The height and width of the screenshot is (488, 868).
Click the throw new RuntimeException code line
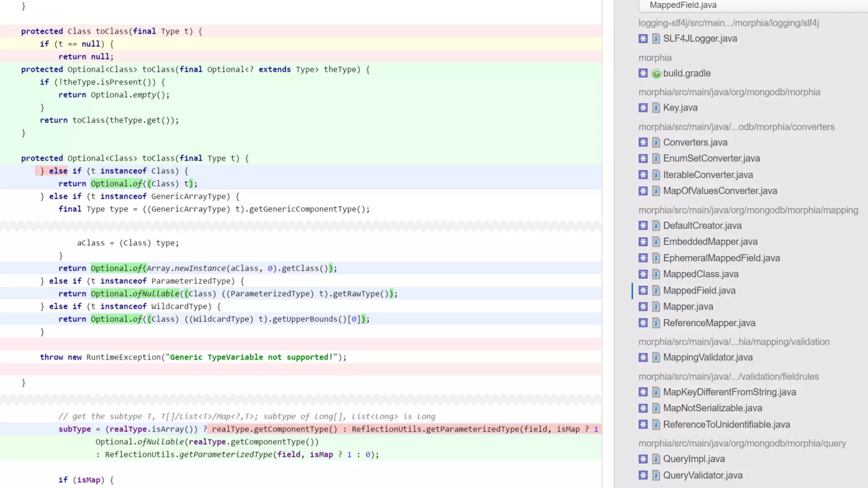tap(193, 357)
